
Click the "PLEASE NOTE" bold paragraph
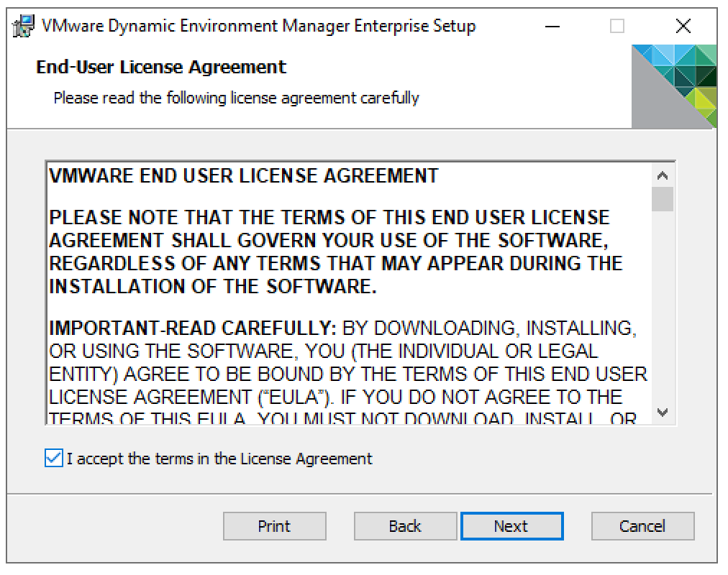coord(331,252)
